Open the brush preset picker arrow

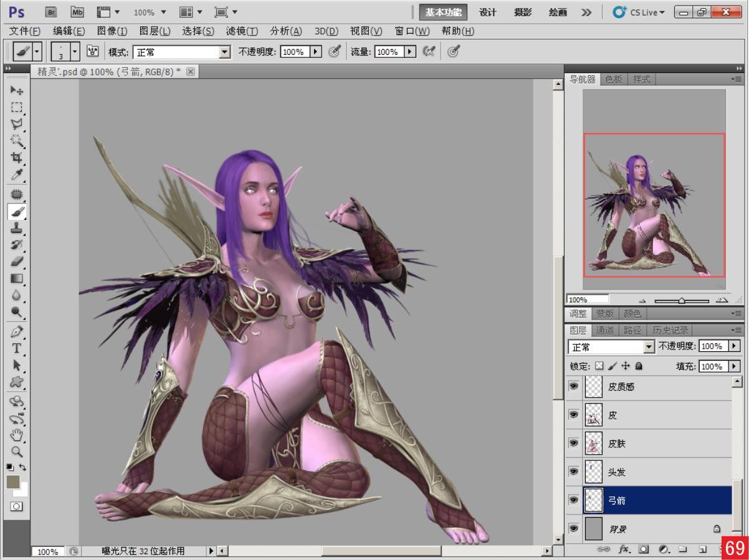pos(75,52)
